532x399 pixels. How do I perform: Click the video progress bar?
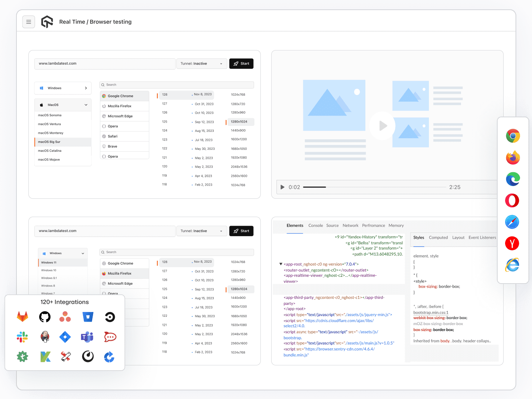pyautogui.click(x=374, y=187)
